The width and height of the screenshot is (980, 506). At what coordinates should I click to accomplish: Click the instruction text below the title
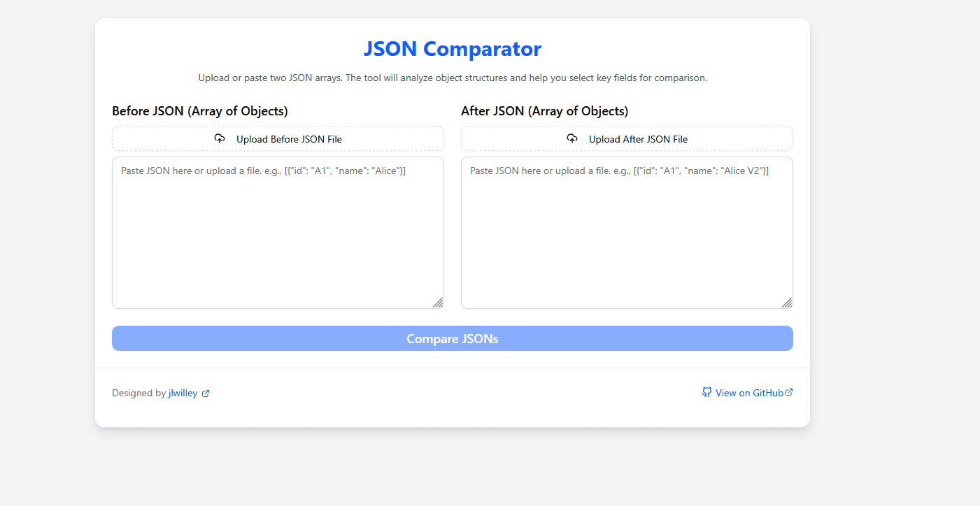(x=452, y=78)
